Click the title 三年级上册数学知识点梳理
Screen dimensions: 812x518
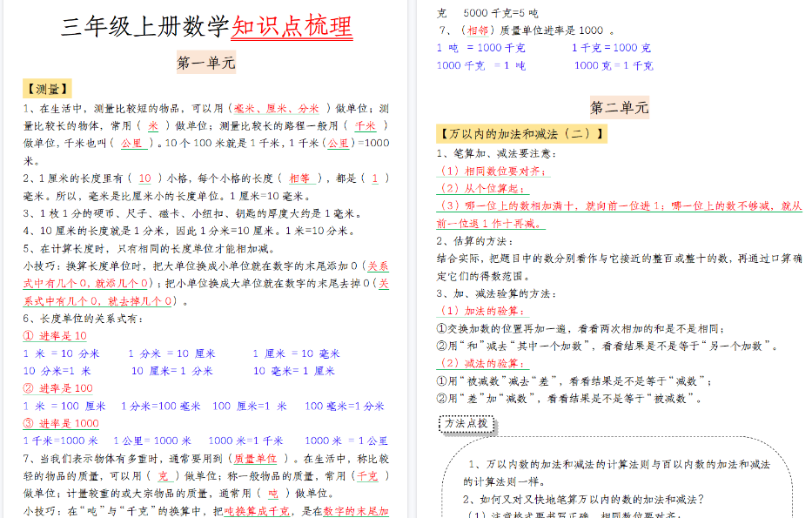[x=209, y=27]
